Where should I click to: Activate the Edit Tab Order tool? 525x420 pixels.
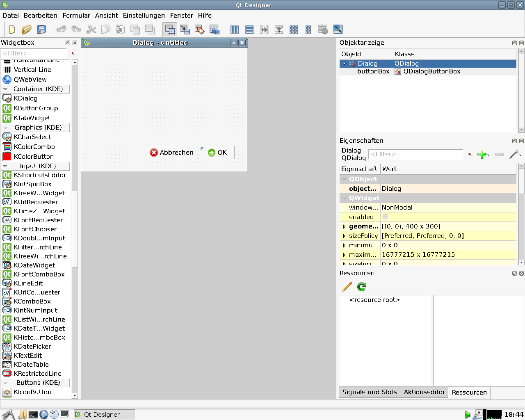pyautogui.click(x=215, y=30)
